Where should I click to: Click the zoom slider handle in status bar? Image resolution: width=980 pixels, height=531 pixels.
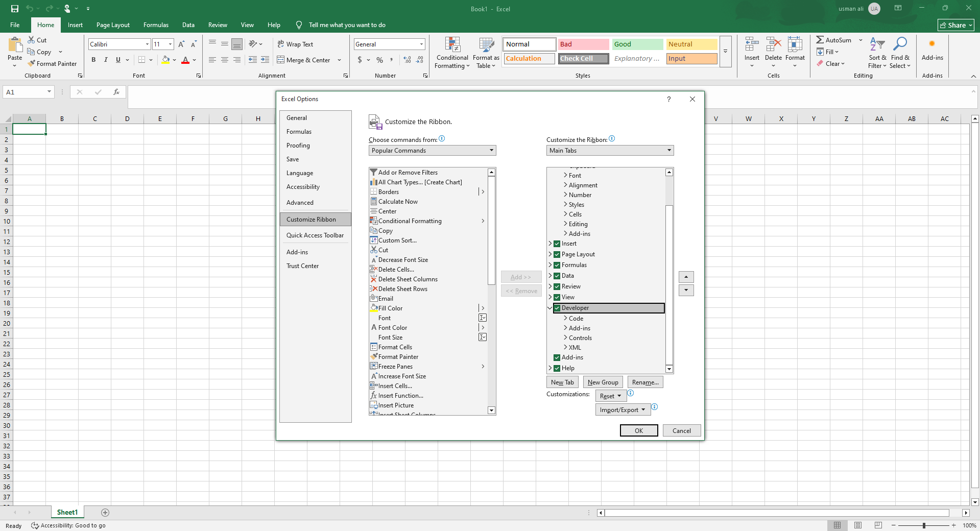click(x=923, y=525)
